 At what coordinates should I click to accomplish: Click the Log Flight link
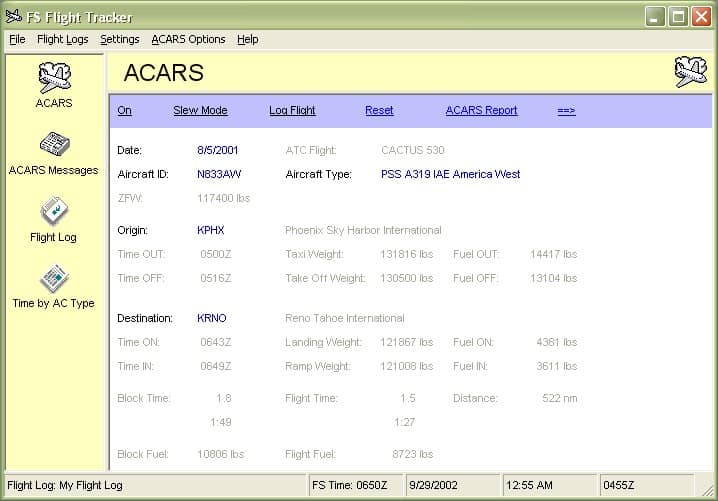pos(292,110)
